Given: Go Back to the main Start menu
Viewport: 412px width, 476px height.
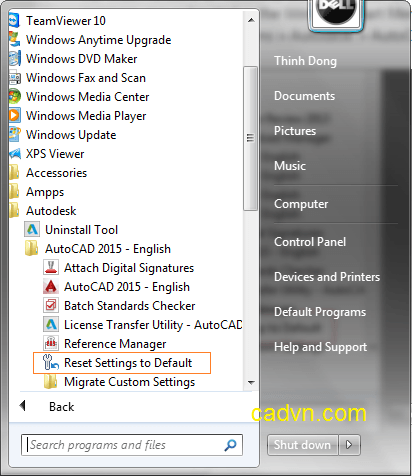Looking at the screenshot, I should point(62,407).
